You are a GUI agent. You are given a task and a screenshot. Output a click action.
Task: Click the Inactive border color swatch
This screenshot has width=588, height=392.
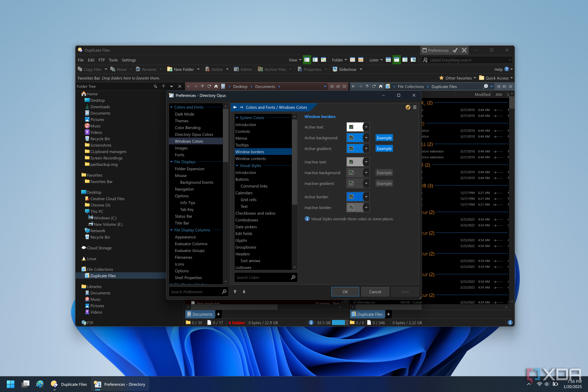point(358,207)
